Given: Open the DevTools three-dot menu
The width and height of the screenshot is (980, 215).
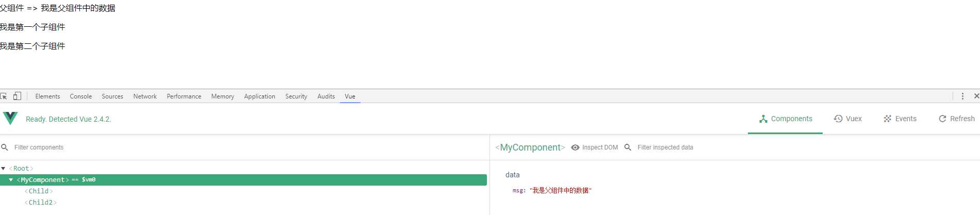Looking at the screenshot, I should 962,96.
